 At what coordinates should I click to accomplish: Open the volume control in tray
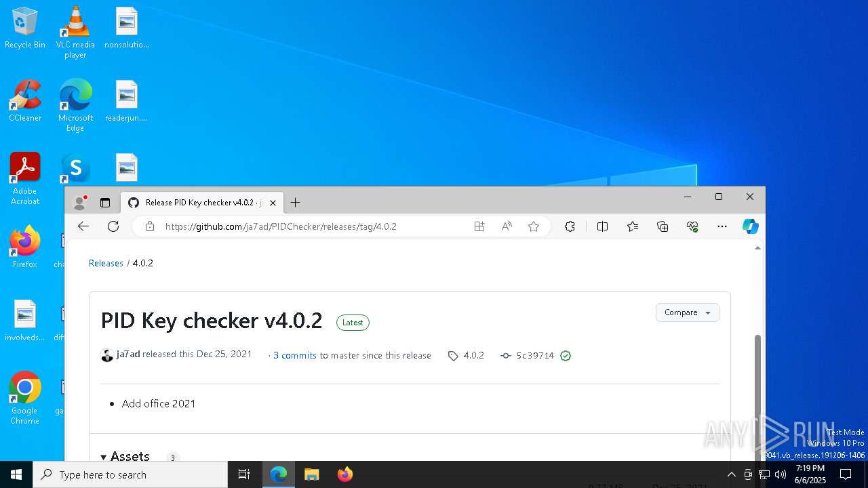(x=781, y=474)
